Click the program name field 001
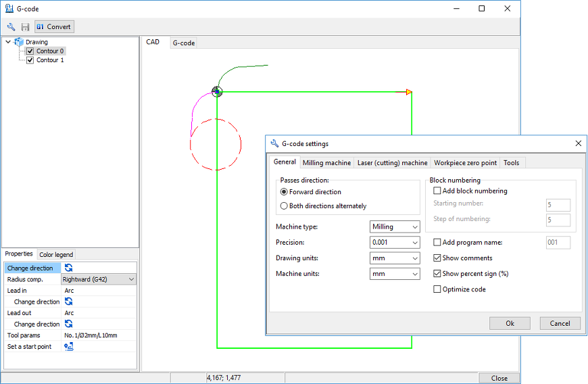Image resolution: width=588 pixels, height=384 pixels. coord(558,243)
